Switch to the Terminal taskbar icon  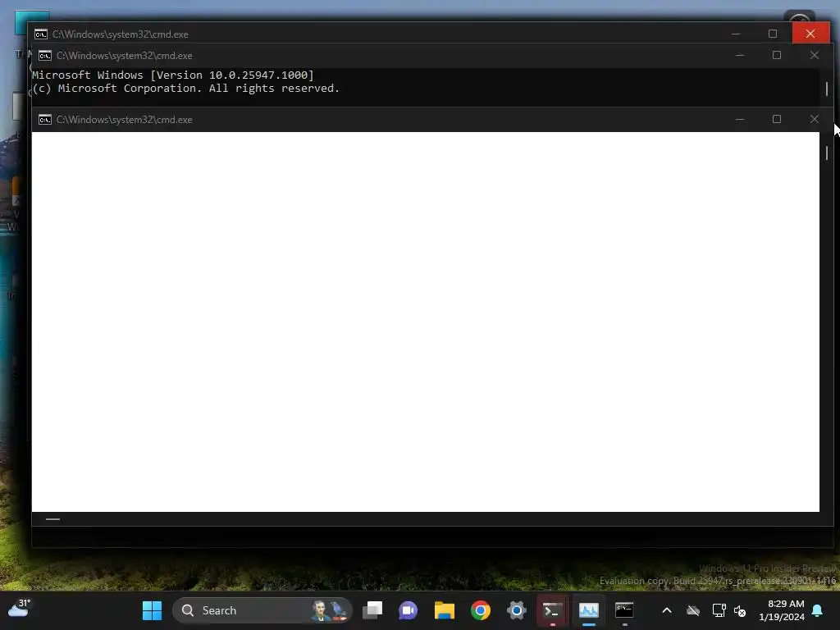click(552, 610)
